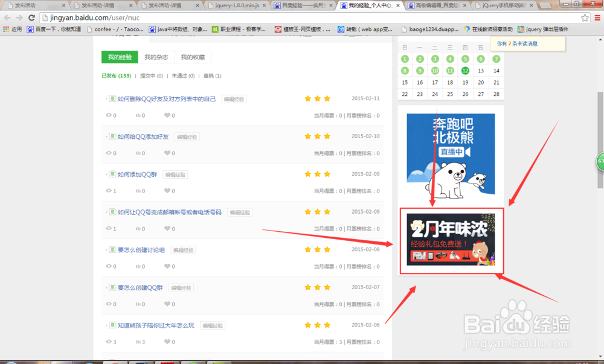Click the 2015-02-11 date text

[x=365, y=98]
